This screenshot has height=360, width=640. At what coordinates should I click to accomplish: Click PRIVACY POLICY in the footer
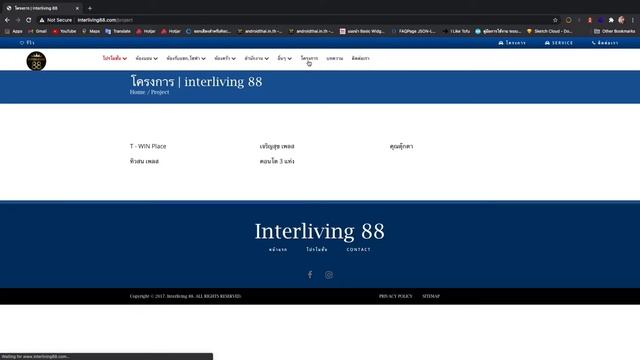point(396,296)
